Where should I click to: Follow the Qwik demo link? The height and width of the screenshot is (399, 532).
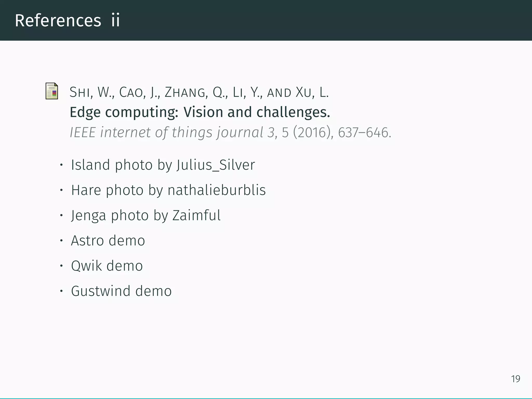[107, 266]
